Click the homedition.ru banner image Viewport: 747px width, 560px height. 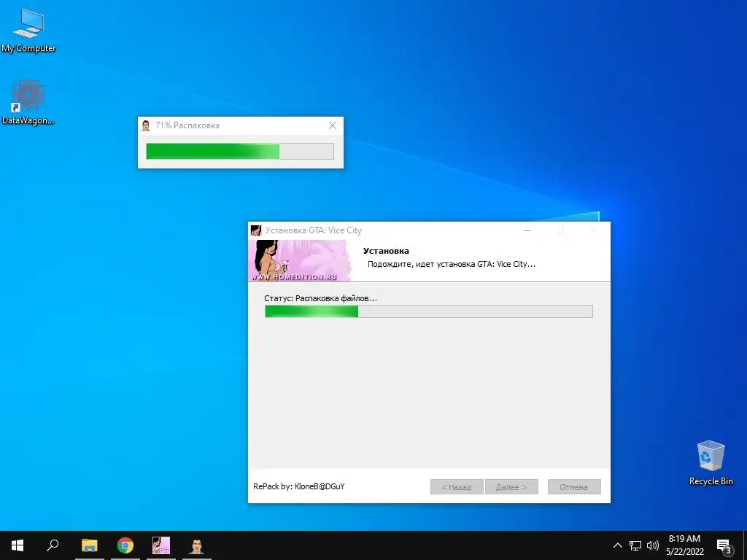[301, 260]
